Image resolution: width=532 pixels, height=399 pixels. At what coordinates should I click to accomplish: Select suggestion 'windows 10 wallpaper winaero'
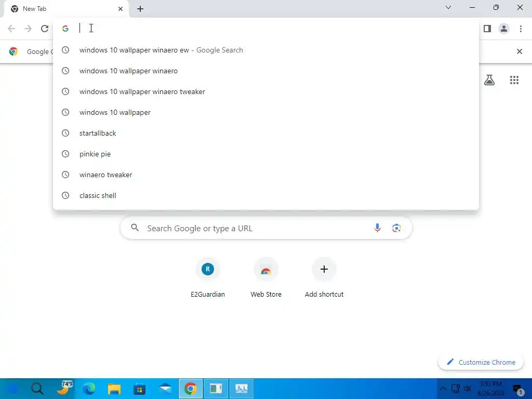coord(266,71)
